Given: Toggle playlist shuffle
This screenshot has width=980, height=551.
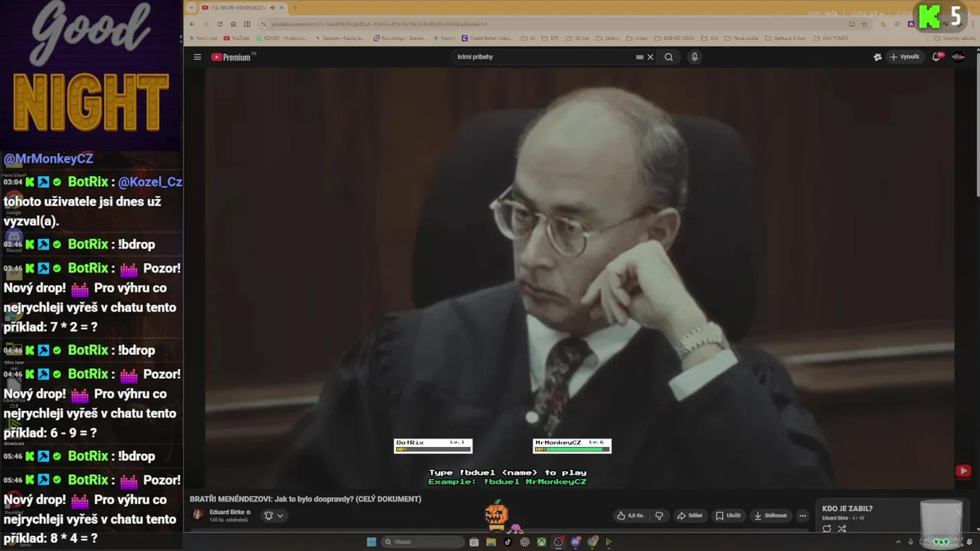Looking at the screenshot, I should (842, 529).
